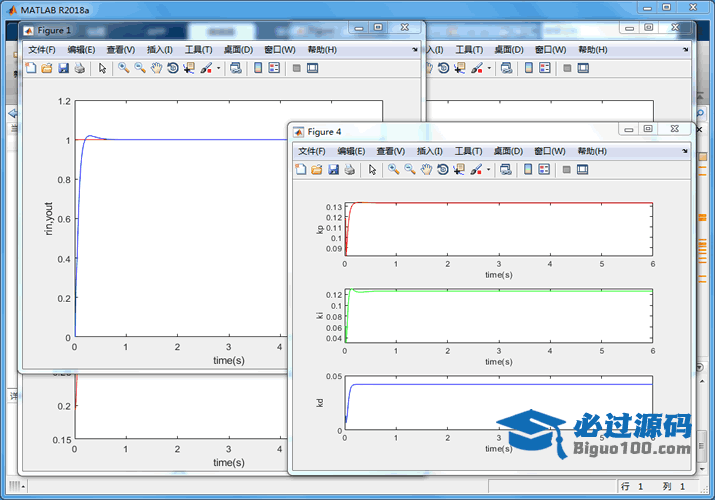This screenshot has width=715, height=500.
Task: Select Brush data tool in Figure 1
Action: tap(206, 68)
